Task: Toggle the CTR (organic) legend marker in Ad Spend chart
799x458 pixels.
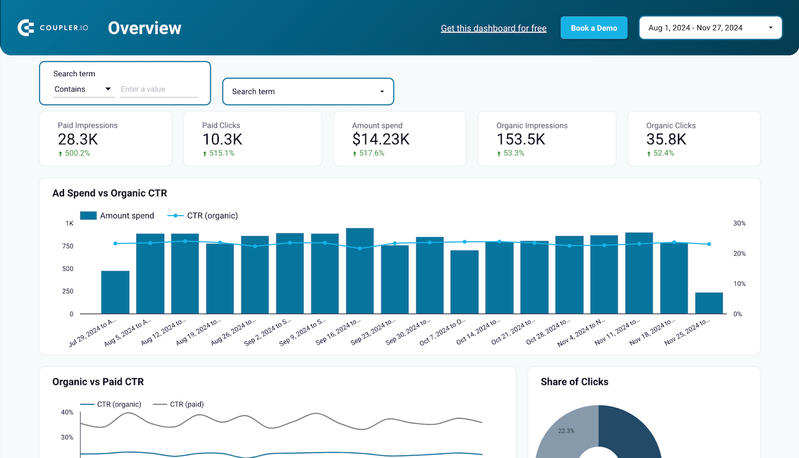Action: point(175,215)
